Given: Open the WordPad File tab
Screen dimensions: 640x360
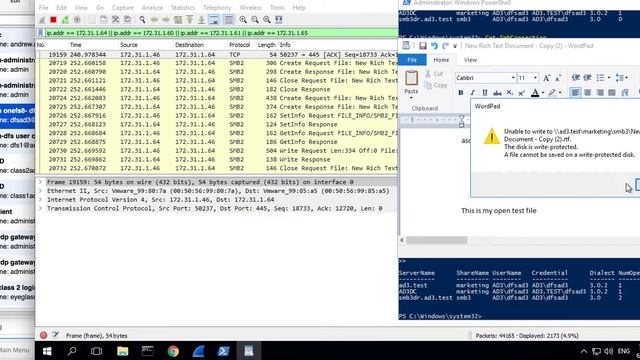Looking at the screenshot, I should (412, 60).
